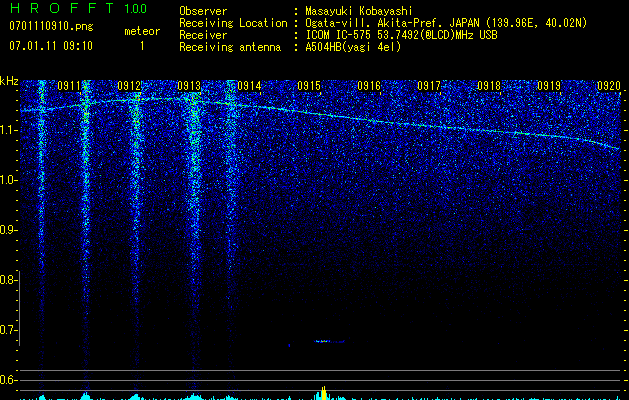629x400 pixels.
Task: Click the 0911 time marker
Action: [x=69, y=86]
